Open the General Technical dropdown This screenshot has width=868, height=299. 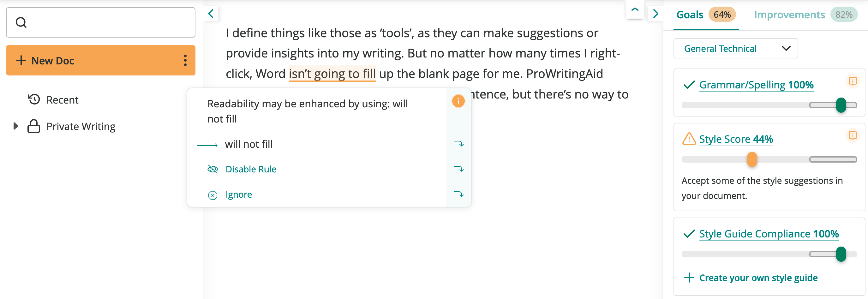coord(735,49)
